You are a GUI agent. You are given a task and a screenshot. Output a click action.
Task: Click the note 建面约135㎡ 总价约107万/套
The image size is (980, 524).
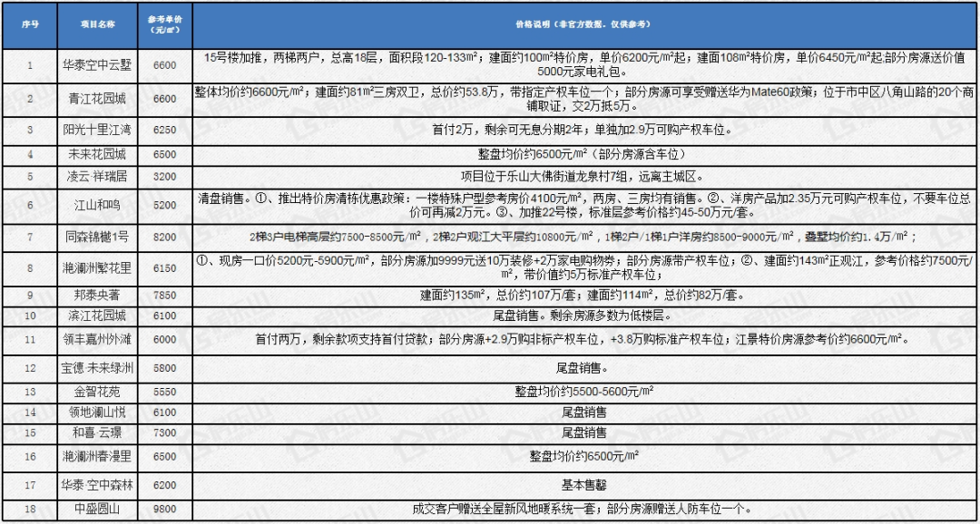click(582, 295)
